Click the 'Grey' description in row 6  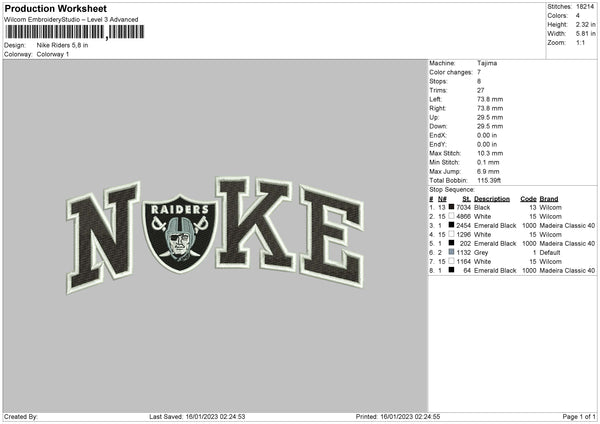coord(481,253)
